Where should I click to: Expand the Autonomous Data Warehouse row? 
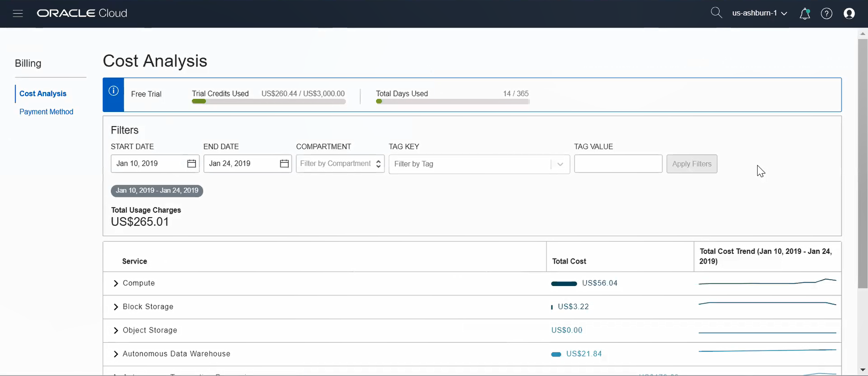click(116, 354)
